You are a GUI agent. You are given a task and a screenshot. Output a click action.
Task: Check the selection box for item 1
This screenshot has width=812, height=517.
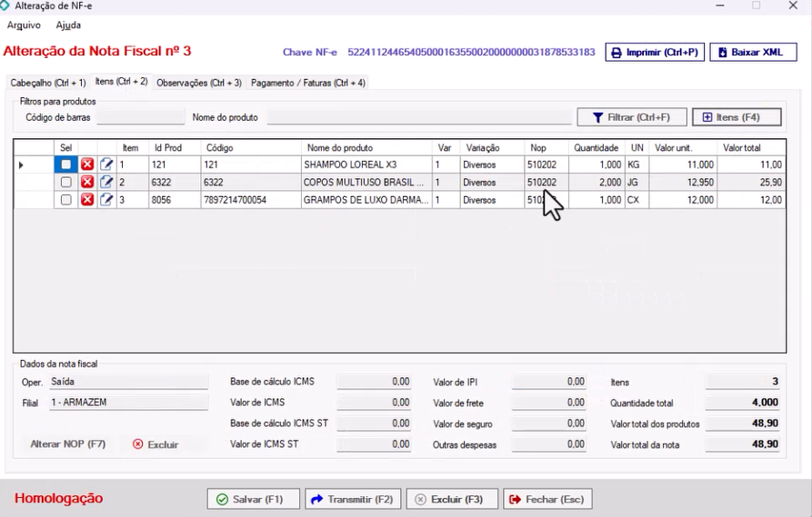tap(65, 164)
